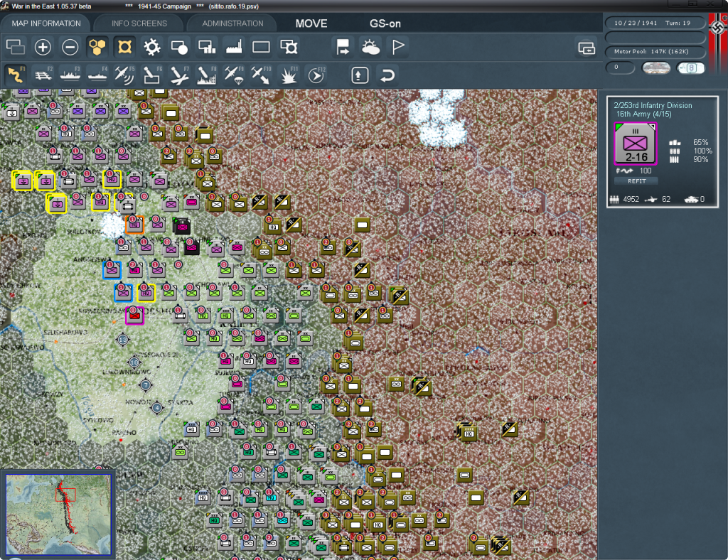This screenshot has width=728, height=560.
Task: Open the ADMINISTRATION tab
Action: tap(232, 23)
